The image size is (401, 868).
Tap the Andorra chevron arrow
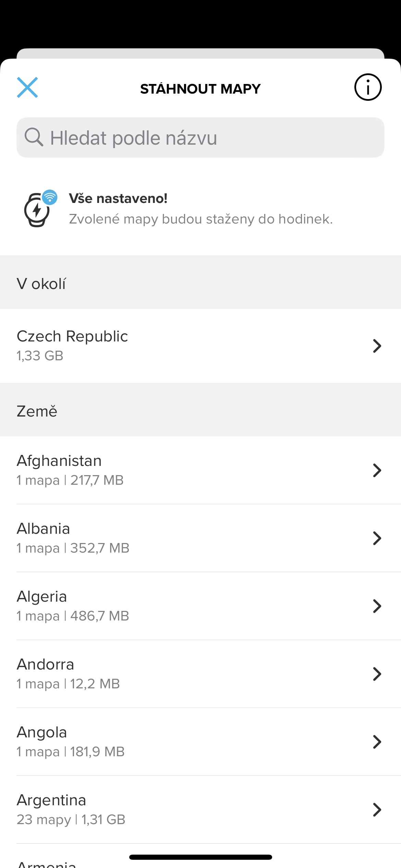(x=377, y=674)
